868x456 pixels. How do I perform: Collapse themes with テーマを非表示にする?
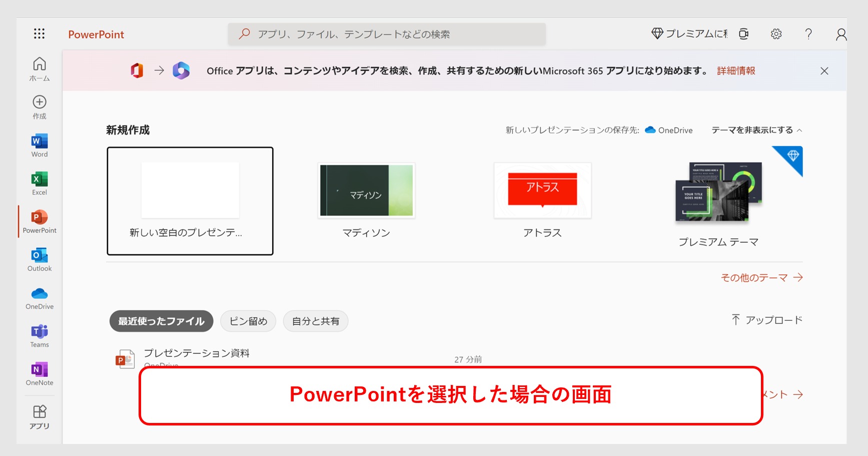click(756, 130)
